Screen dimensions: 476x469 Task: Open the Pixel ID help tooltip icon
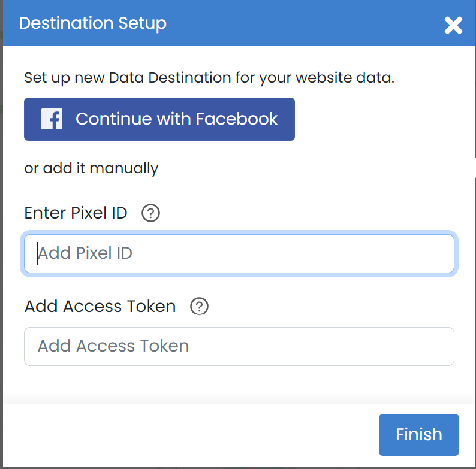pyautogui.click(x=150, y=213)
